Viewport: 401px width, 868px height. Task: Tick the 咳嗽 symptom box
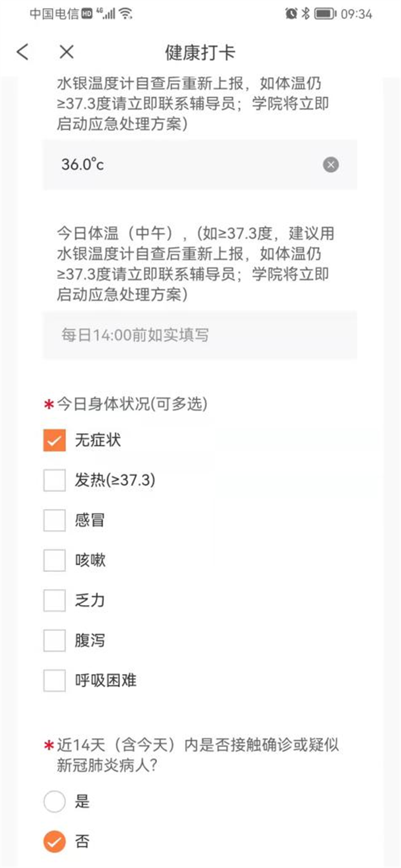click(x=54, y=561)
